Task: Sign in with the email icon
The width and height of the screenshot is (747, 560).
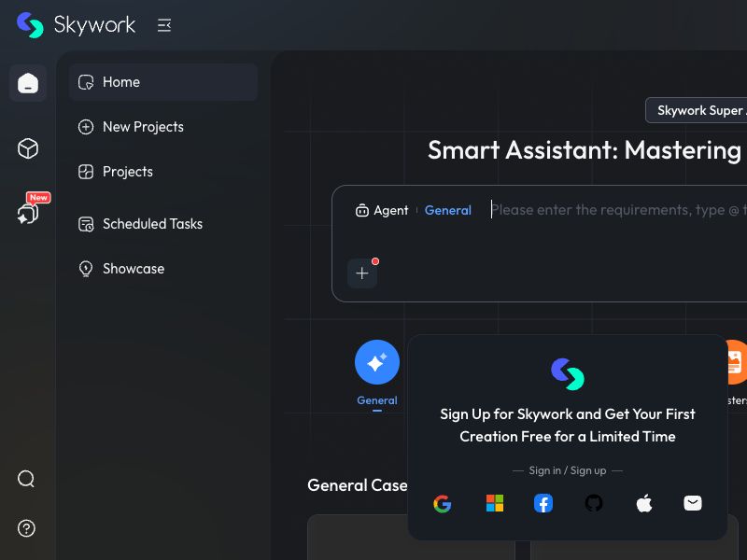Action: pos(693,503)
